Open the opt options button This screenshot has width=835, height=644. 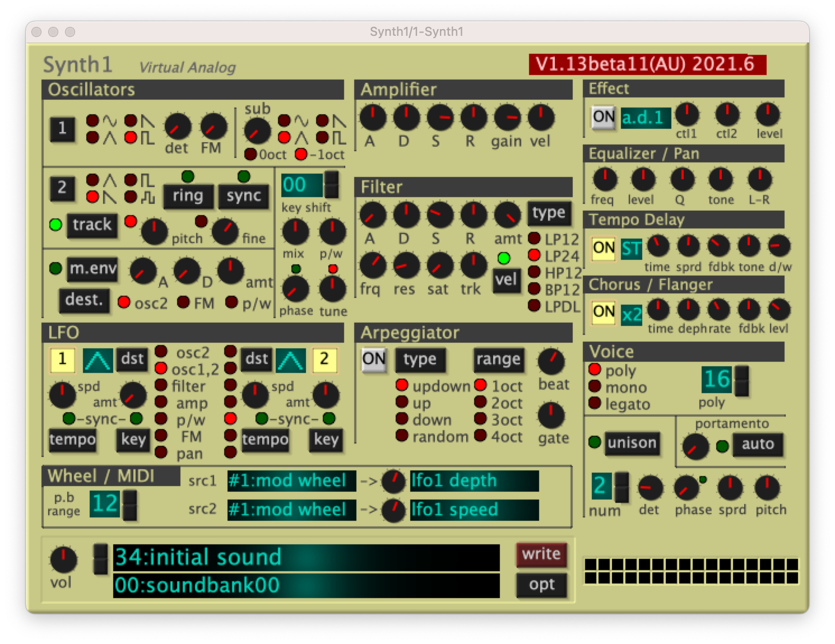541,585
